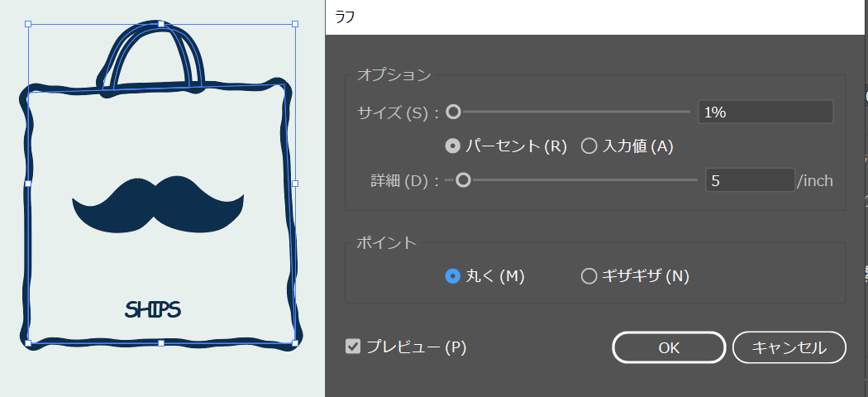Image resolution: width=868 pixels, height=397 pixels.
Task: Click the bottom-center selection handle
Action: pyautogui.click(x=161, y=343)
